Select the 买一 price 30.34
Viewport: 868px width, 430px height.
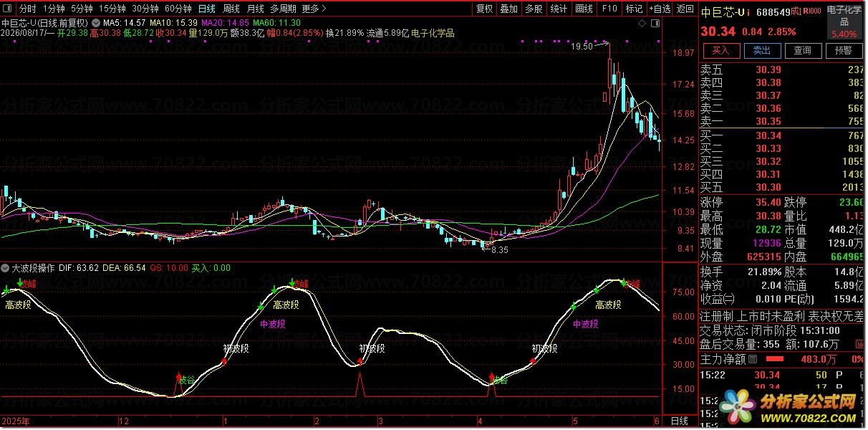[768, 135]
